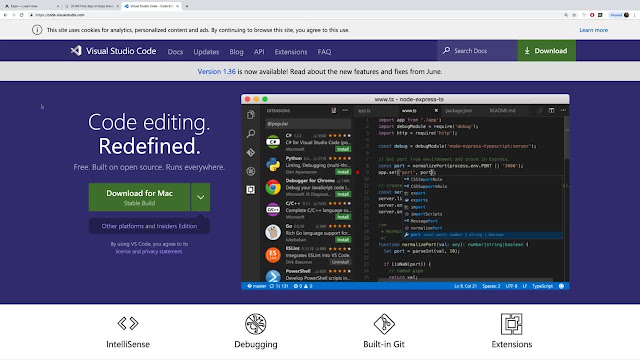
Task: Click Learn more in the cookie banner
Action: point(593,30)
